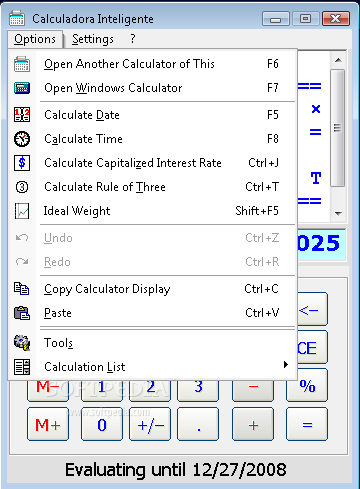Click the Rule of Three circled icon

point(22,187)
